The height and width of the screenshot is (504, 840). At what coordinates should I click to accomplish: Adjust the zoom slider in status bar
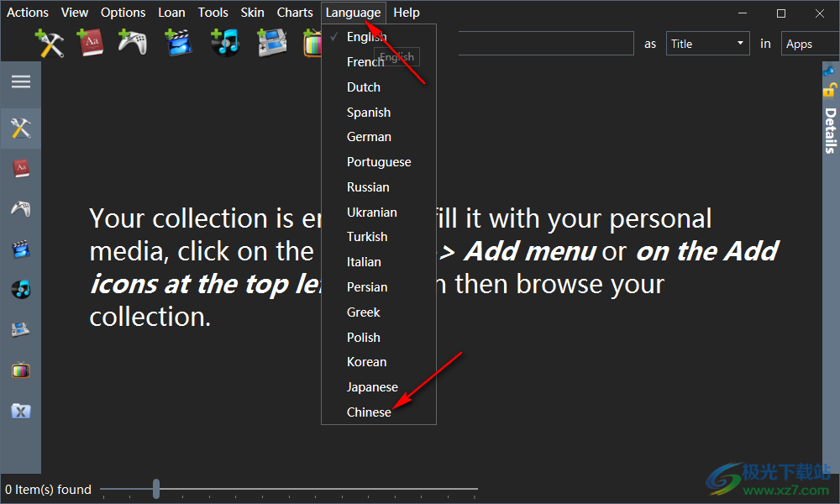(x=156, y=489)
